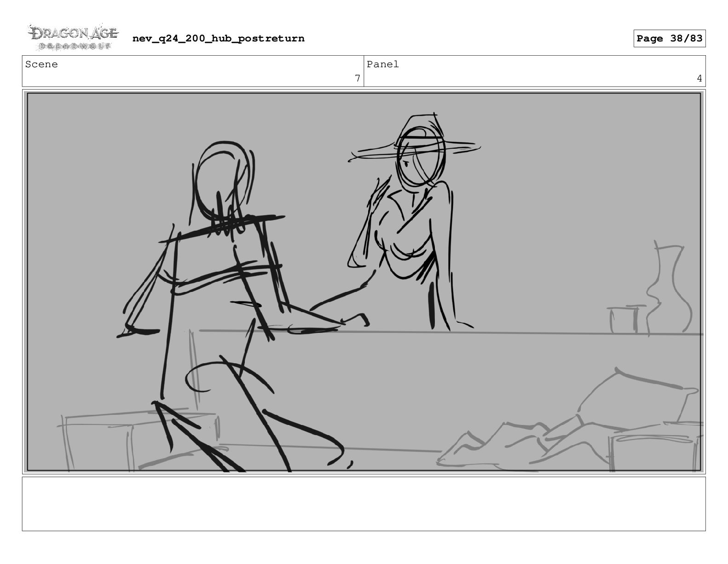Click the Scene label
This screenshot has width=728, height=564.
click(41, 64)
